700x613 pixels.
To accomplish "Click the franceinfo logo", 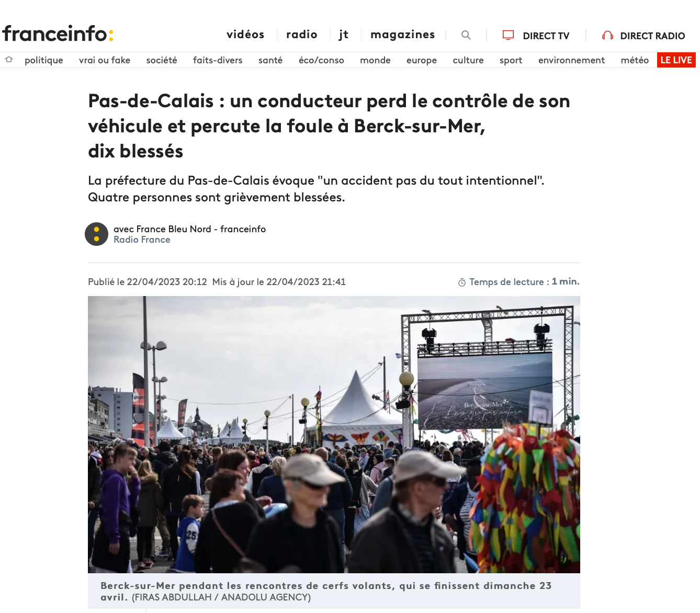I will (58, 33).
